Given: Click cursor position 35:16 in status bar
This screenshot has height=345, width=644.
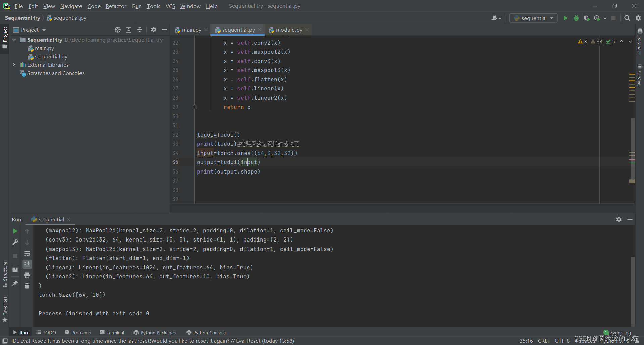Looking at the screenshot, I should point(526,341).
